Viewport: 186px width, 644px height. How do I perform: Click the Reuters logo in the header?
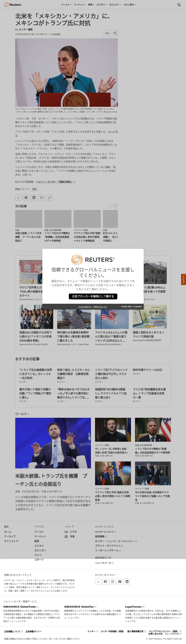pyautogui.click(x=12, y=4)
